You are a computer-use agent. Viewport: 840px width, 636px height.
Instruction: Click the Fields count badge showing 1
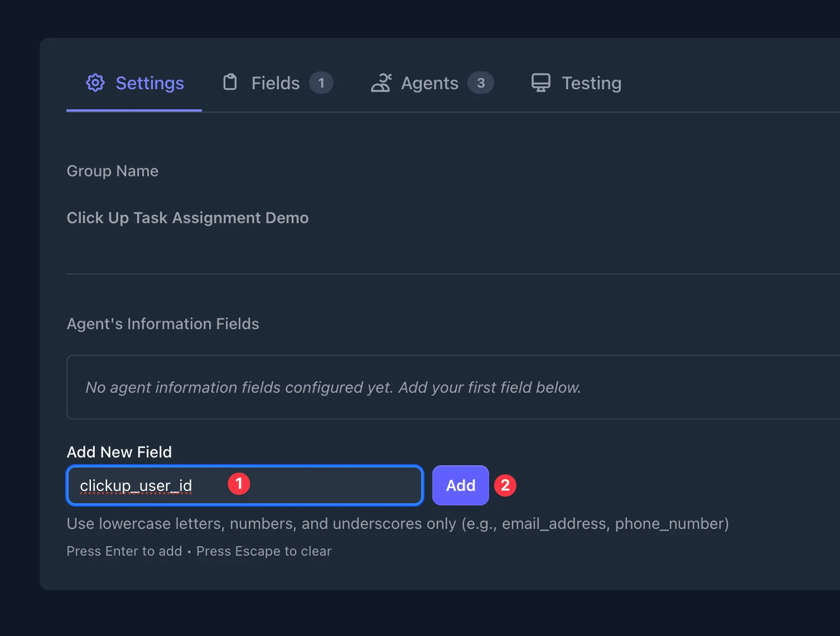tap(322, 83)
